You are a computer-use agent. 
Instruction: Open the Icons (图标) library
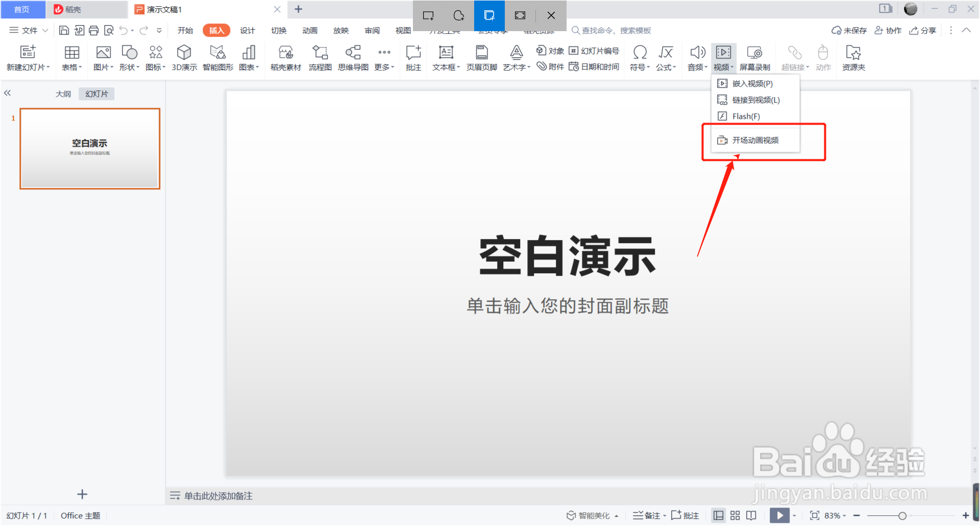pyautogui.click(x=156, y=52)
